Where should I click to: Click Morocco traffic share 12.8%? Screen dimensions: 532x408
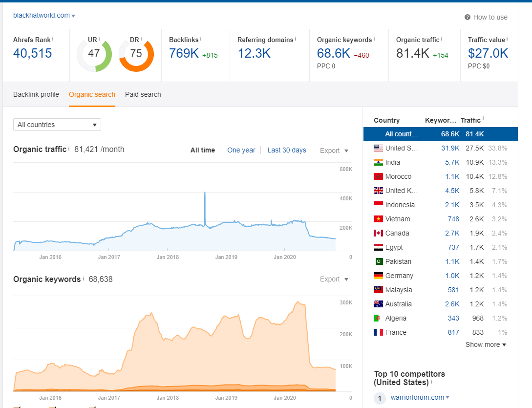point(498,176)
